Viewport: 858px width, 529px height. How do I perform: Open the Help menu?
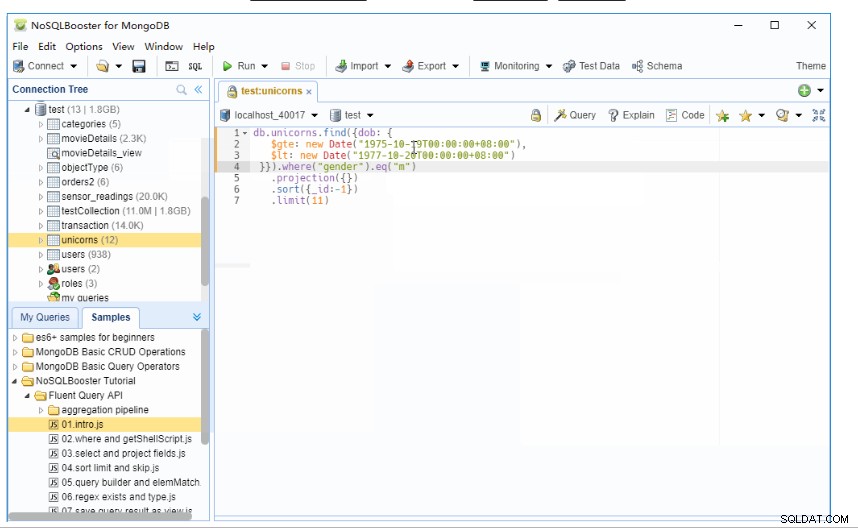click(x=204, y=46)
